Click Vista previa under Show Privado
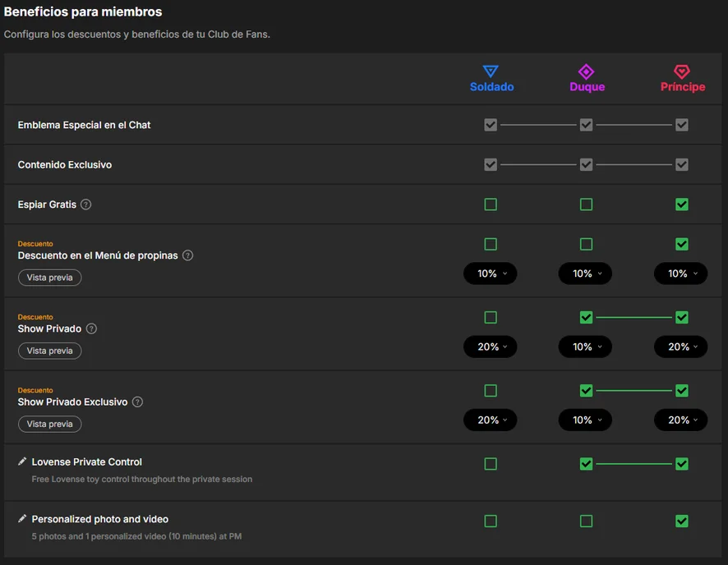The width and height of the screenshot is (728, 565). click(x=49, y=351)
